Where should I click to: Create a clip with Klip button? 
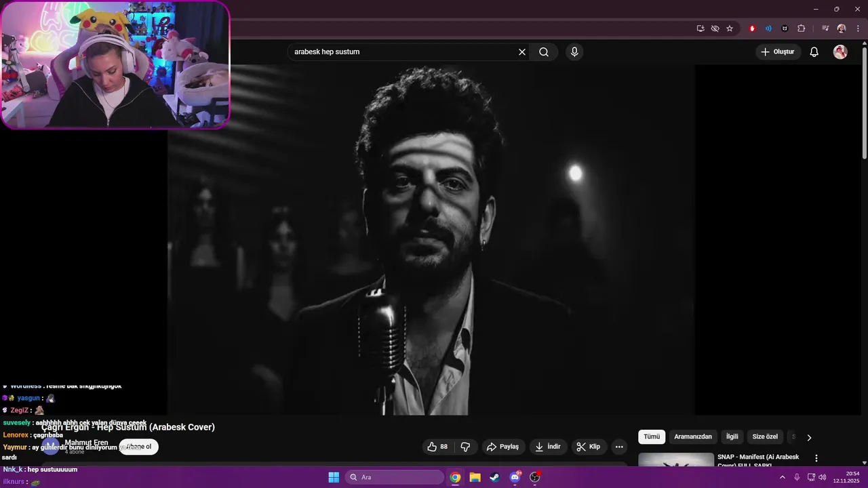589,447
